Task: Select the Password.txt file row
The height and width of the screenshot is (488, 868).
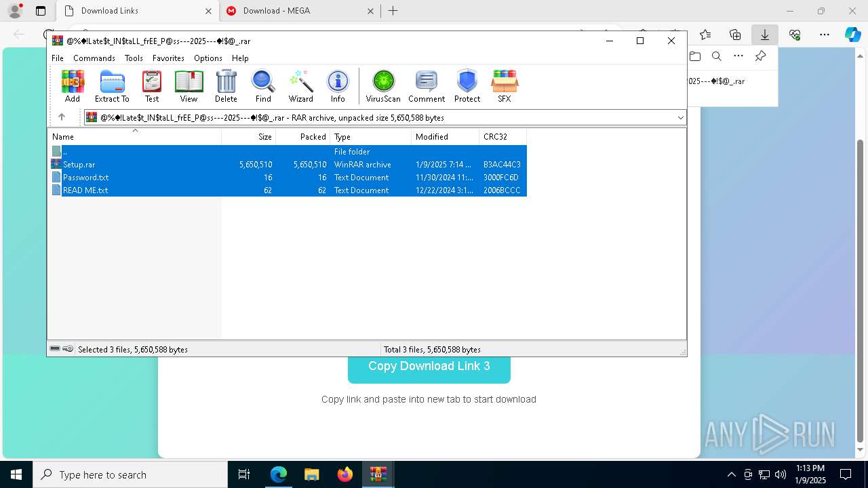Action: pyautogui.click(x=288, y=178)
